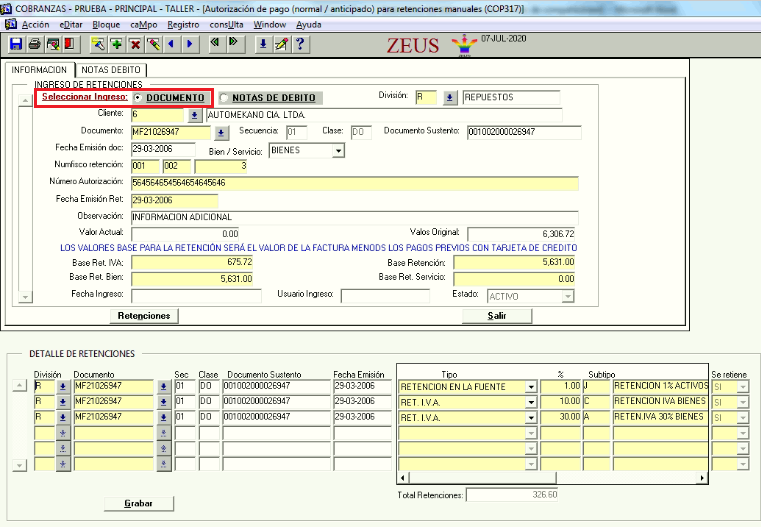
Task: Select the DOCUMENTO radio option
Action: 138,98
